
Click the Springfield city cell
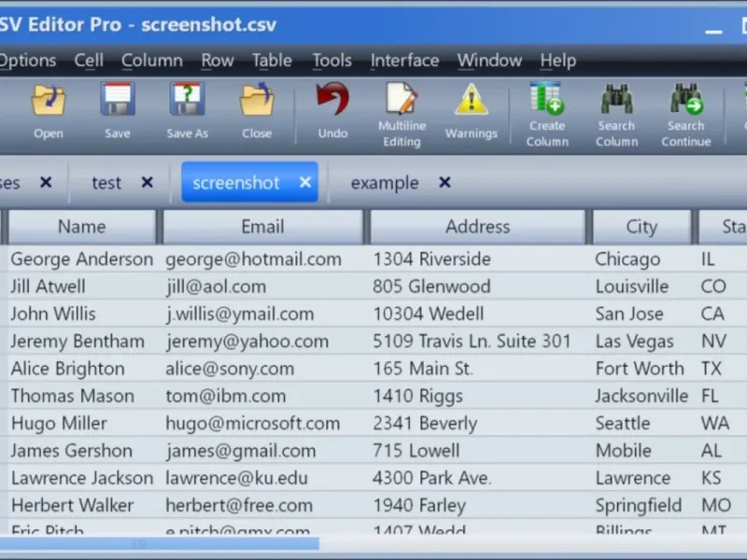[x=643, y=505]
